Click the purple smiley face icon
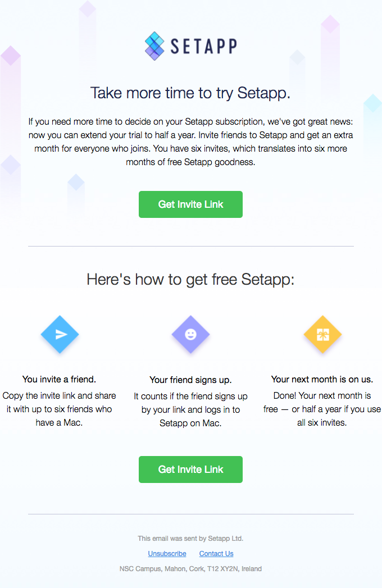Screen dimensions: 382x588 tap(190, 334)
